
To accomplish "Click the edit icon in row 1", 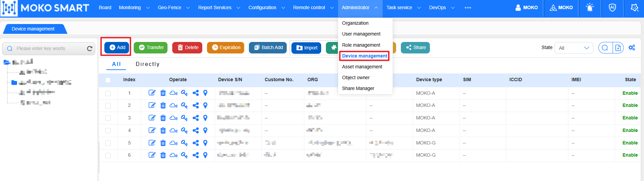I will pos(152,93).
